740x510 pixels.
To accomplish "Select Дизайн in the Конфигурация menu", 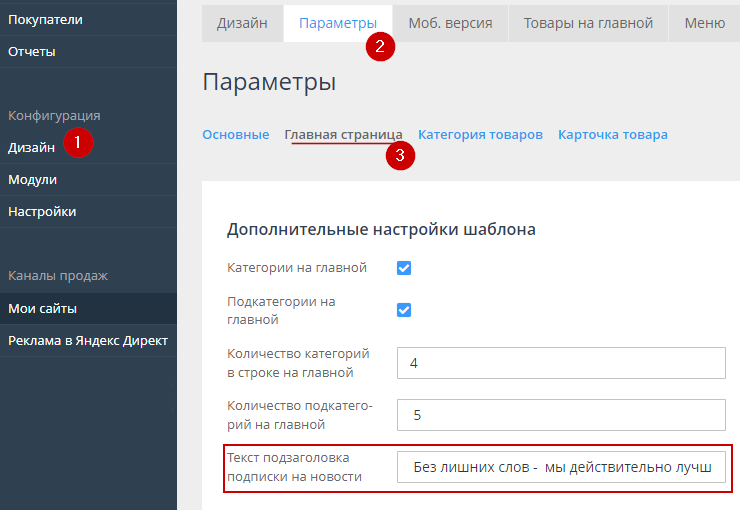I will click(x=32, y=147).
